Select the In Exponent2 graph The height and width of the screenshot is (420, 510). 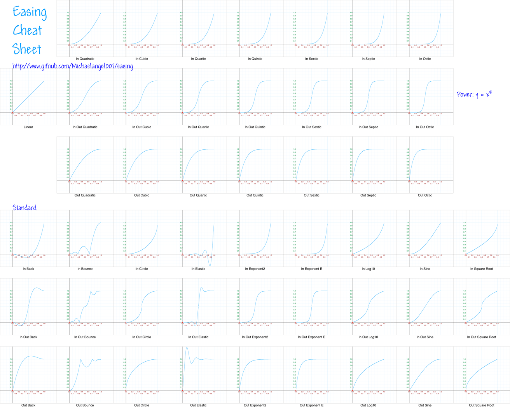pos(255,238)
